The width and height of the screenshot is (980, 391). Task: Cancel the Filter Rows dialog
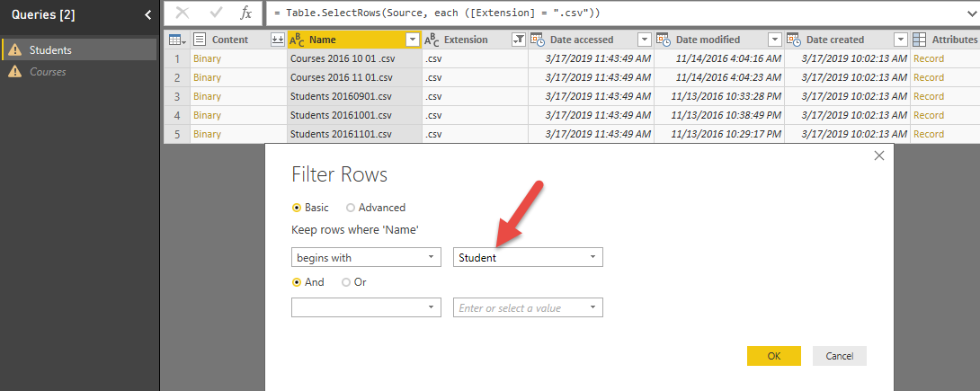pyautogui.click(x=840, y=356)
